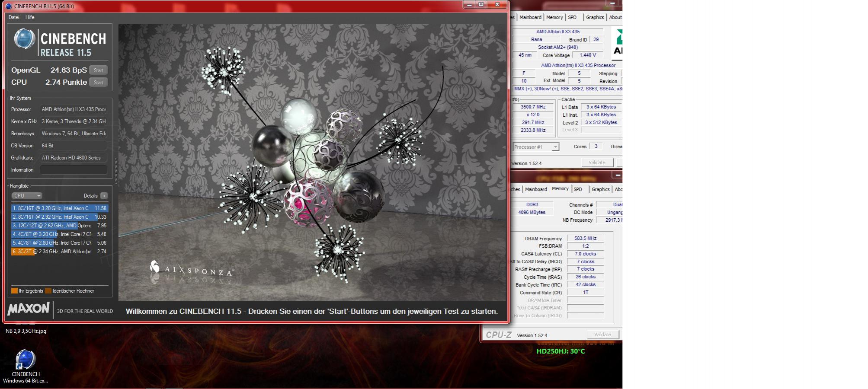Screen dimensions: 868x389
Task: Click the Details label in the Rangliste panel
Action: pos(90,196)
